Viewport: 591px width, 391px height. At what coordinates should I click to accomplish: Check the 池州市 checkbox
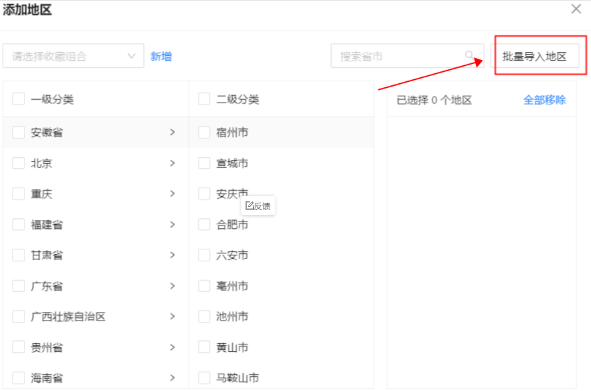(204, 316)
